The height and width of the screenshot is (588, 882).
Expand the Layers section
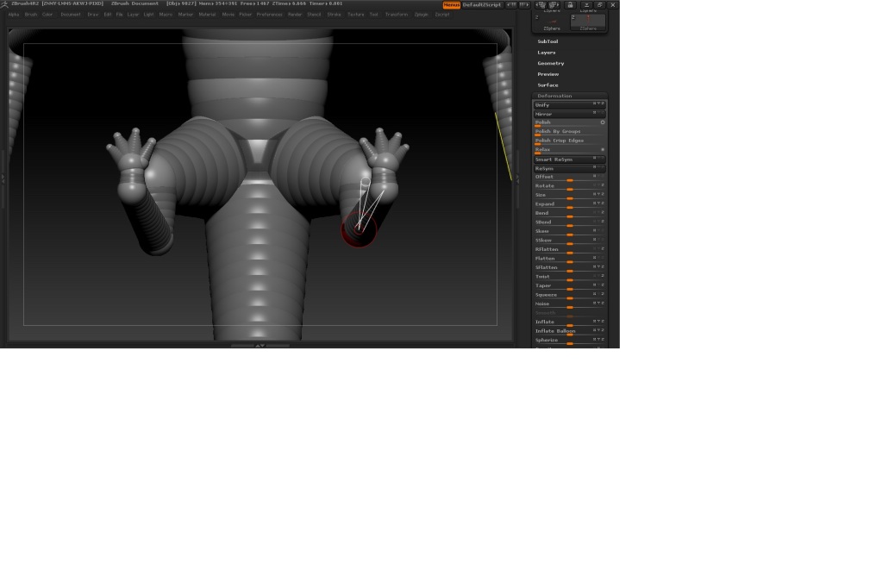point(547,53)
